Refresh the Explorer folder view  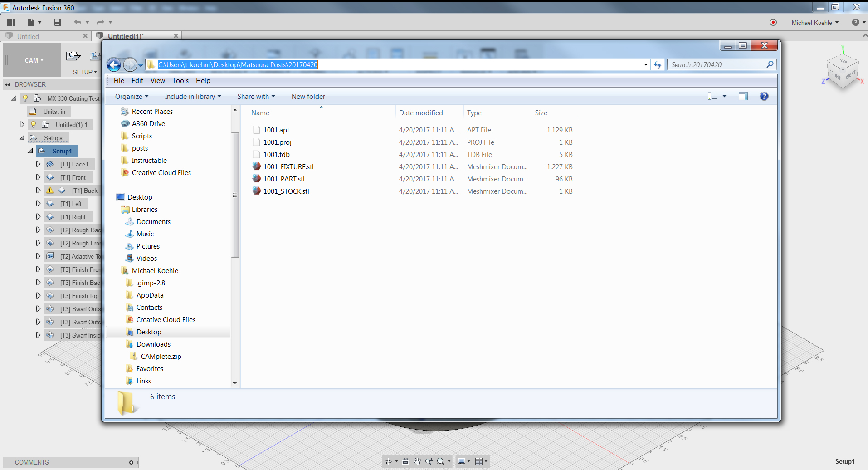pos(658,65)
